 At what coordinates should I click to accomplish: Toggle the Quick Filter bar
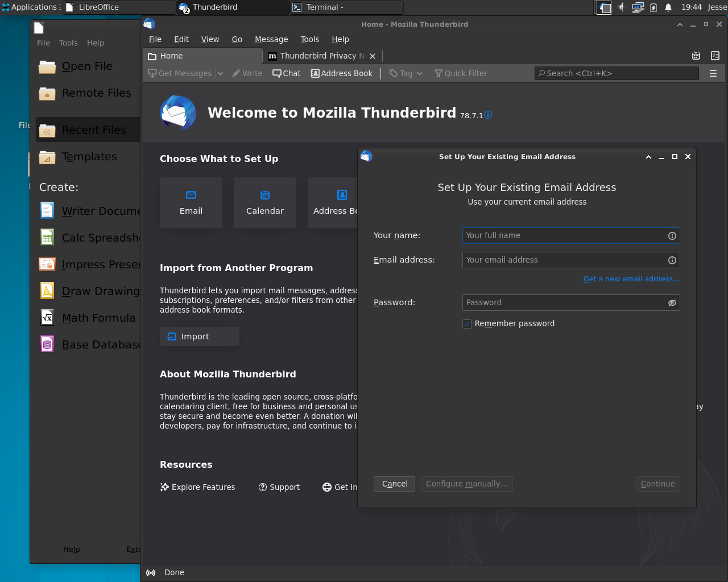(461, 73)
